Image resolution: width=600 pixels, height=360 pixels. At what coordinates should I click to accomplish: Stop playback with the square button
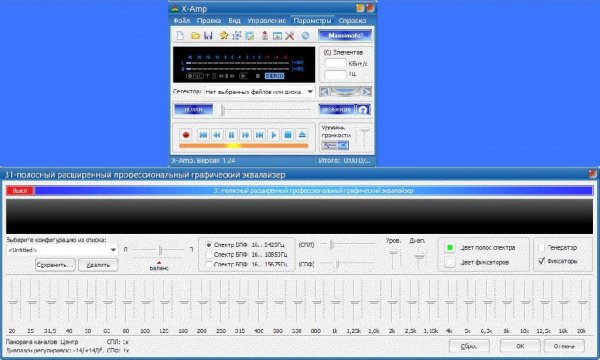coord(288,135)
